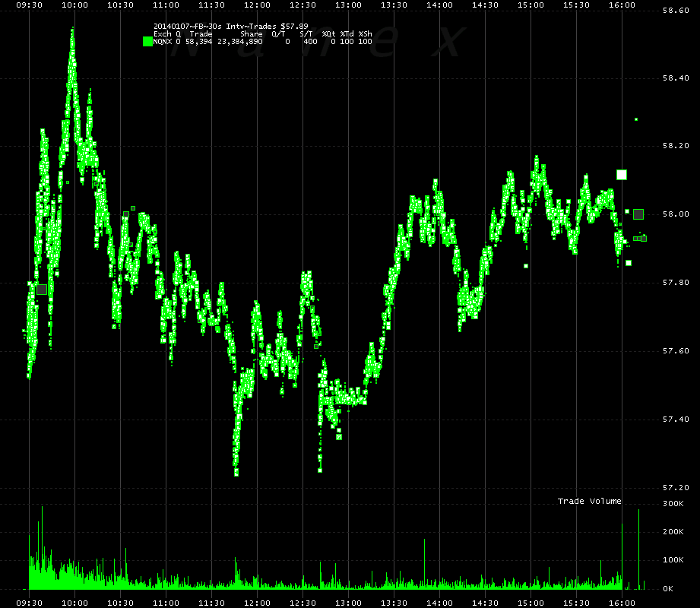
Task: Click the share total 23,384,890
Action: tap(240, 42)
